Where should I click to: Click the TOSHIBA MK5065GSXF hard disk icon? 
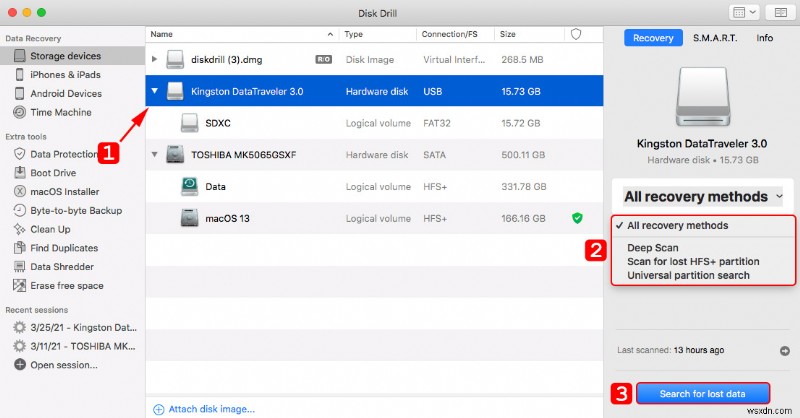pyautogui.click(x=175, y=155)
